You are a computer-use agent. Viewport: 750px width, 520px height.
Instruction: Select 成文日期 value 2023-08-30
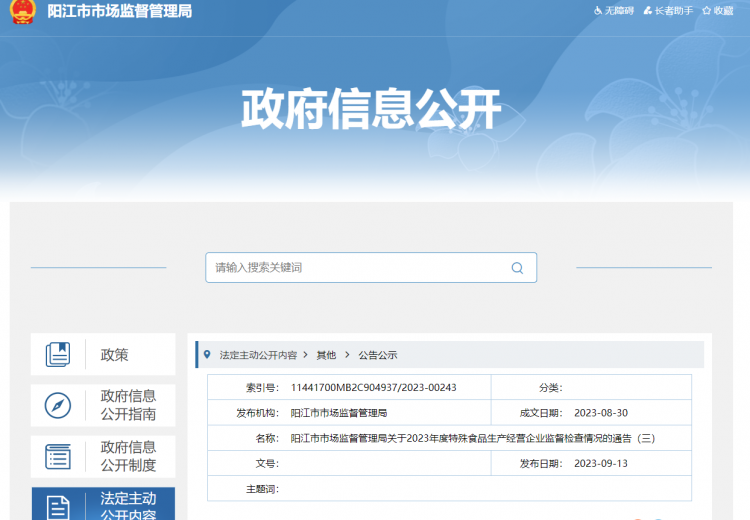coord(601,413)
